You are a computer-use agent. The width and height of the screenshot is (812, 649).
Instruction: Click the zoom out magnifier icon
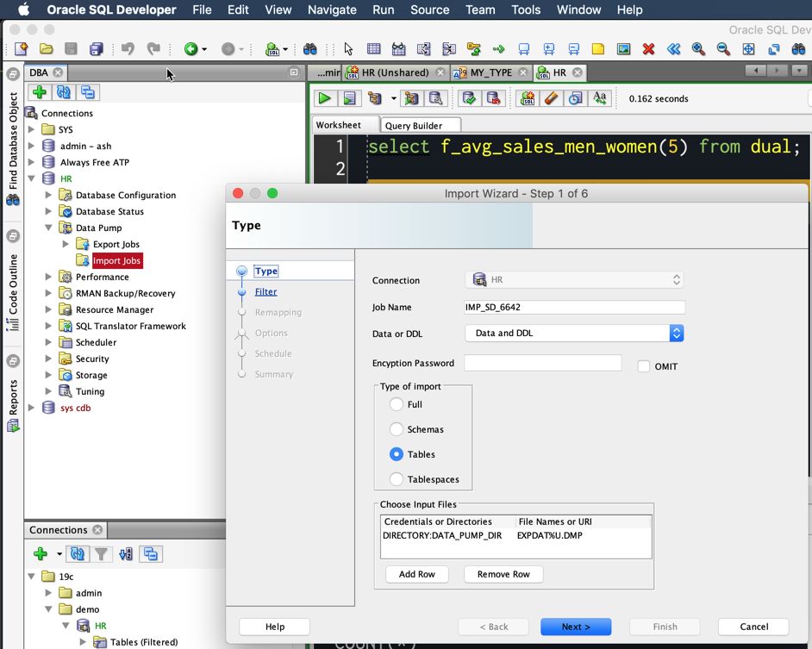tap(723, 48)
